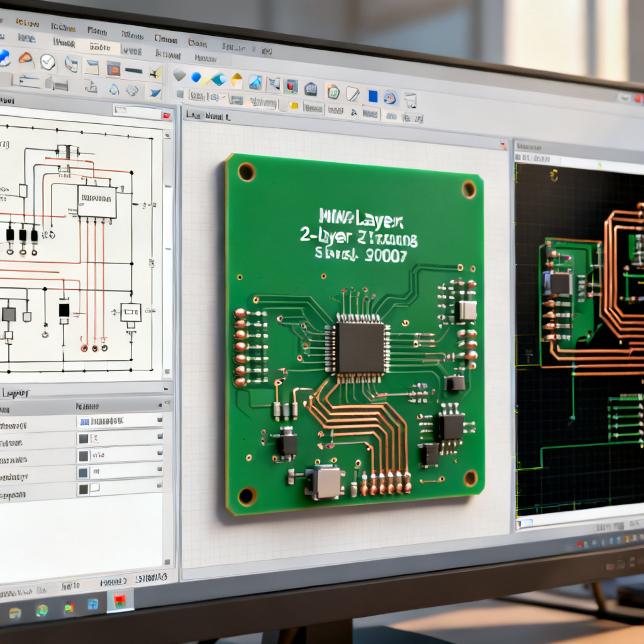The height and width of the screenshot is (644, 644).
Task: Select the letter A icon in the options bar
Action: click(x=353, y=112)
